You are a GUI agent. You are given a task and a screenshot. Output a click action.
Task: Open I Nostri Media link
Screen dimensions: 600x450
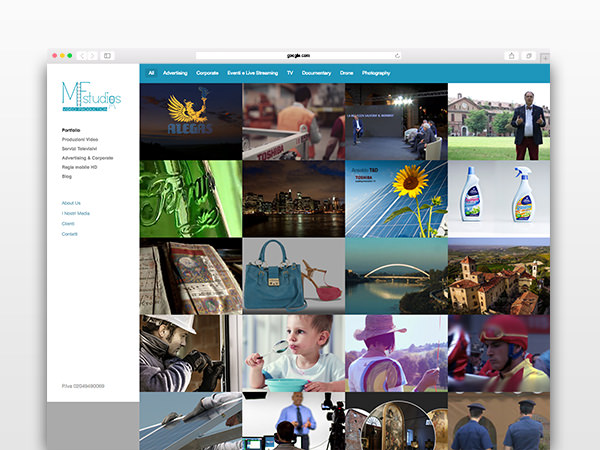[x=75, y=213]
